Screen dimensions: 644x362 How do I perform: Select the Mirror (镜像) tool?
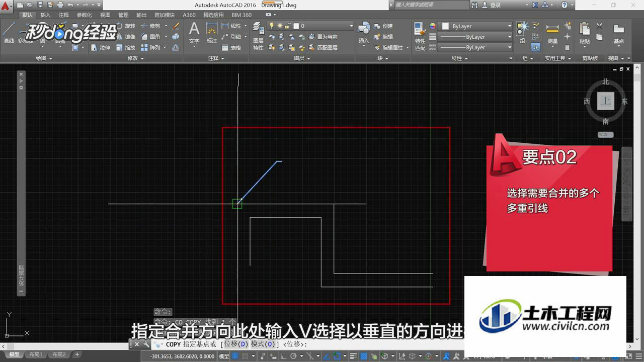[126, 37]
